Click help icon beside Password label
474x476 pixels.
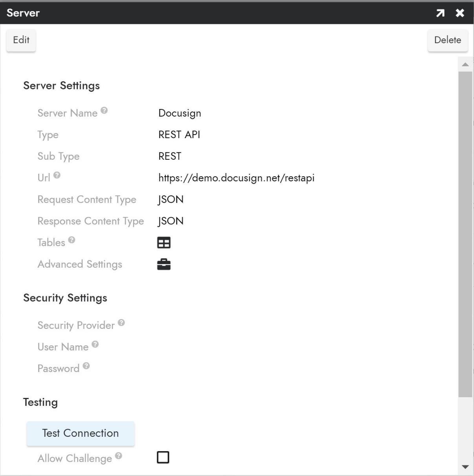(x=86, y=366)
